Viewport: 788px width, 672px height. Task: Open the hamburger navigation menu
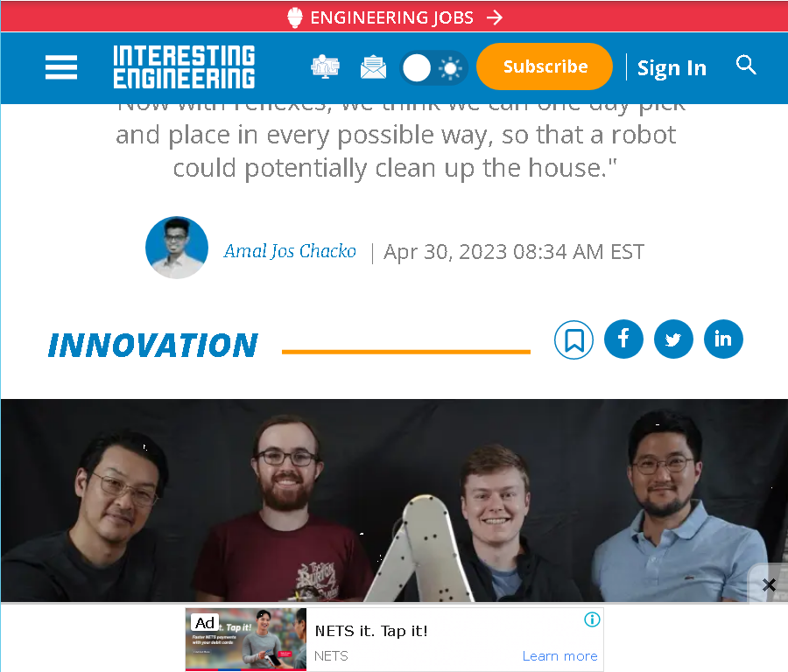[x=61, y=67]
